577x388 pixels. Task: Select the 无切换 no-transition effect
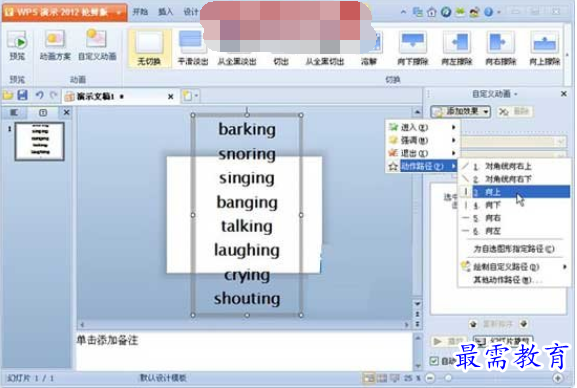click(149, 48)
